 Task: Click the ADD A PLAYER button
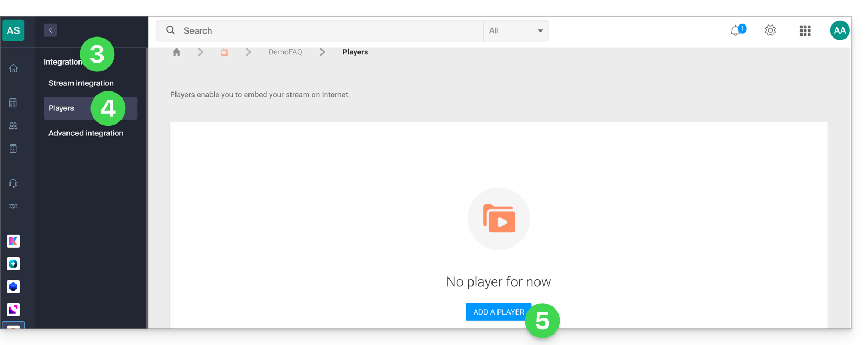497,312
